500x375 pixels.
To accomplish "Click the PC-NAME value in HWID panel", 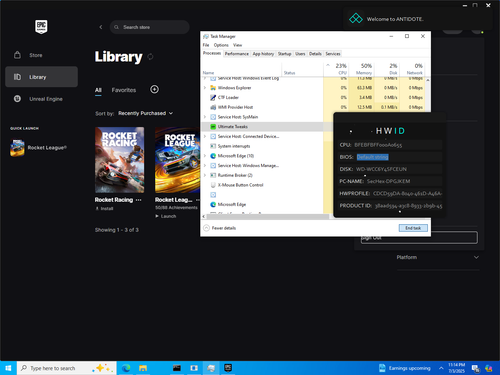I will pyautogui.click(x=388, y=181).
